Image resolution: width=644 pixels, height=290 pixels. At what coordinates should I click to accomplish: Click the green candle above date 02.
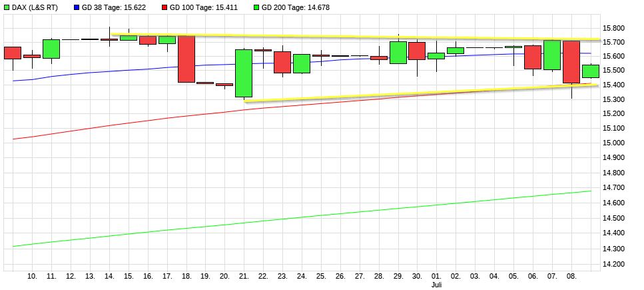[x=456, y=51]
